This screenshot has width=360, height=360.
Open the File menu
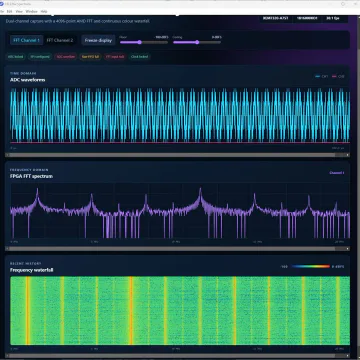click(2, 11)
